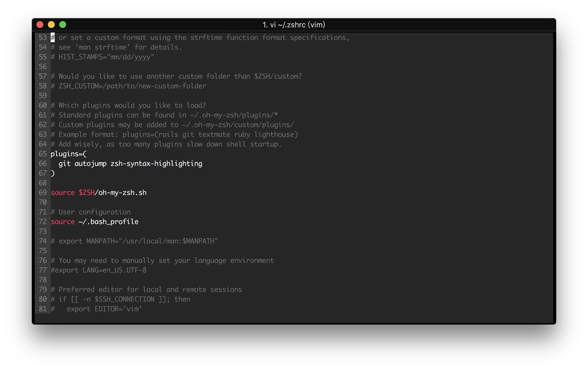Click the window title 'vi ~/.zshrc (vim)'
This screenshot has height=370, width=588.
pos(294,25)
